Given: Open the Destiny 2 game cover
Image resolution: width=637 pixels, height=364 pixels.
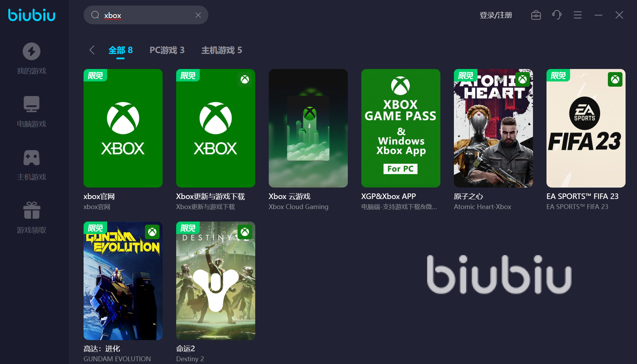Looking at the screenshot, I should (216, 281).
